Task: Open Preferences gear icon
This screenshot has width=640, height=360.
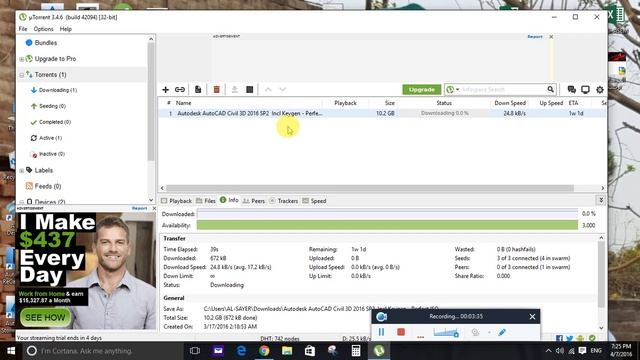Action: pos(600,90)
